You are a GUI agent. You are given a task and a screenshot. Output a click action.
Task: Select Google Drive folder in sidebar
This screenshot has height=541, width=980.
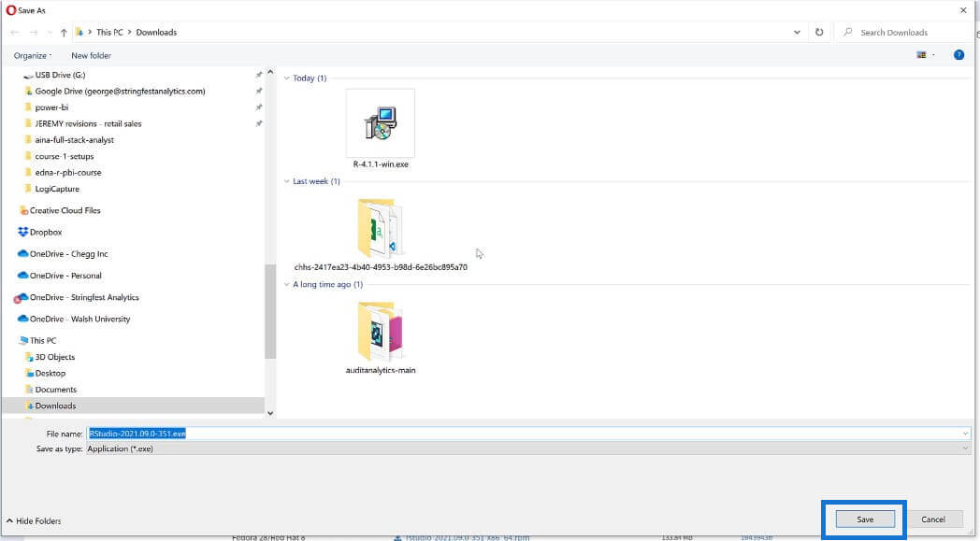[x=120, y=92]
